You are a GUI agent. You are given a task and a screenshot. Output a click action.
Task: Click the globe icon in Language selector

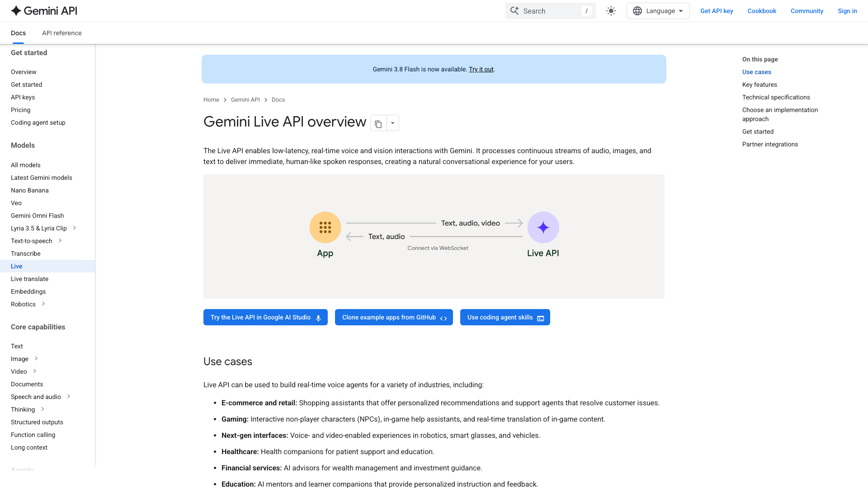click(x=637, y=11)
